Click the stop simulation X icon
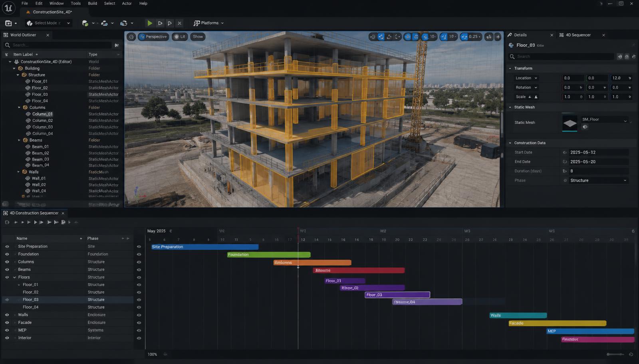Viewport: 639px width, 364px height. (179, 23)
